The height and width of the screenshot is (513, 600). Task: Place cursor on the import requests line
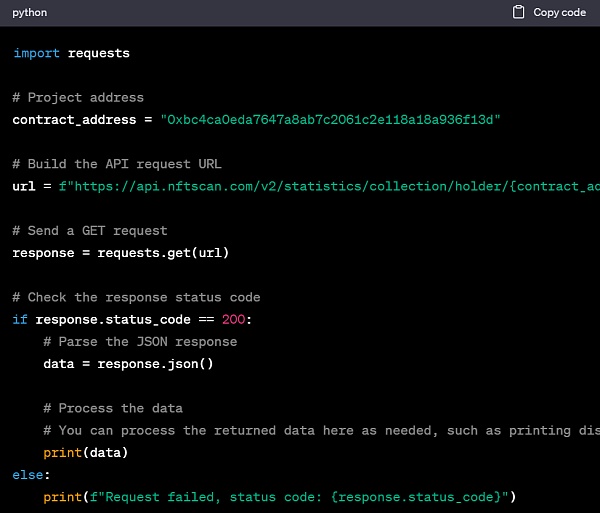(71, 53)
